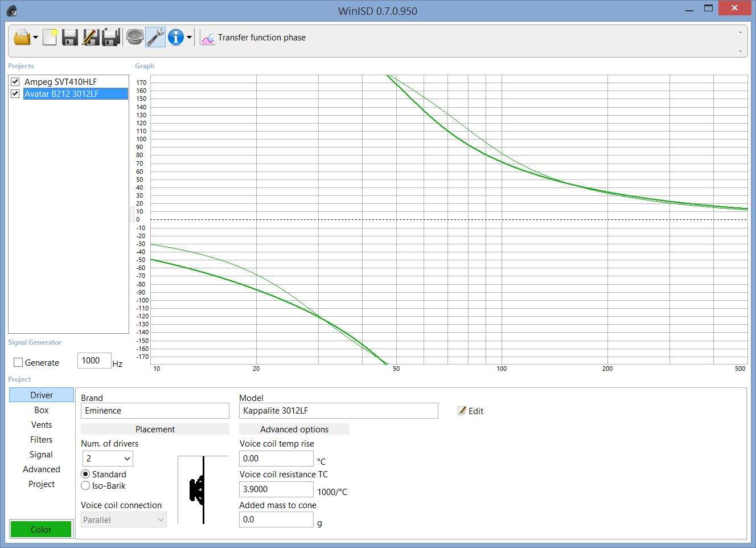The width and height of the screenshot is (756, 548).
Task: Click the save-as disk with pencil icon
Action: (x=90, y=38)
